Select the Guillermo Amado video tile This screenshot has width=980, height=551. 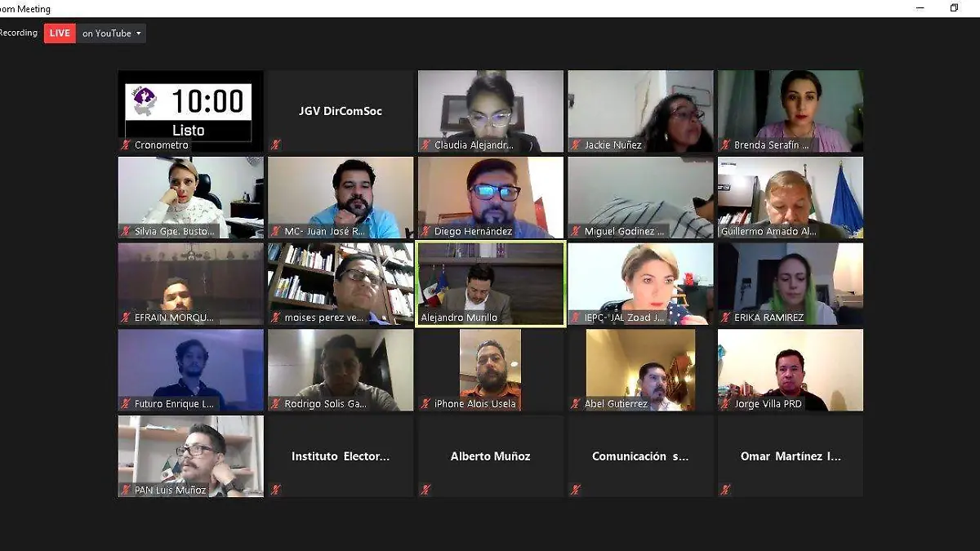tap(791, 198)
